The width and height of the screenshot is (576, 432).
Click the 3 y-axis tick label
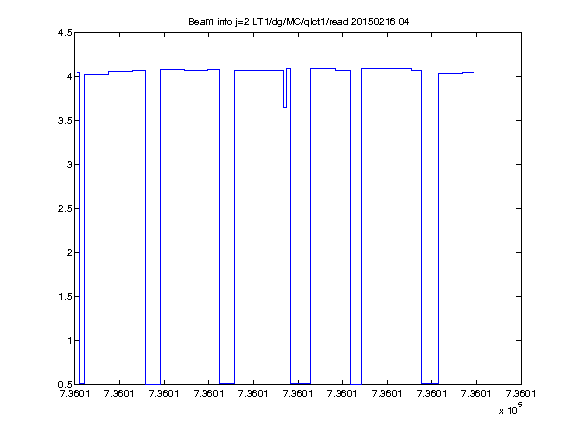pos(69,165)
